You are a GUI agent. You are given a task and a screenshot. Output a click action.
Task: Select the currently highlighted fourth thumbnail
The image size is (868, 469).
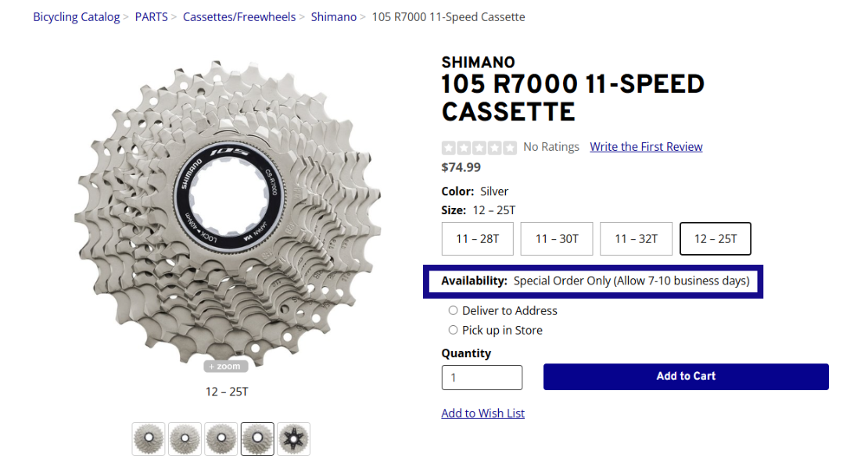tap(257, 439)
